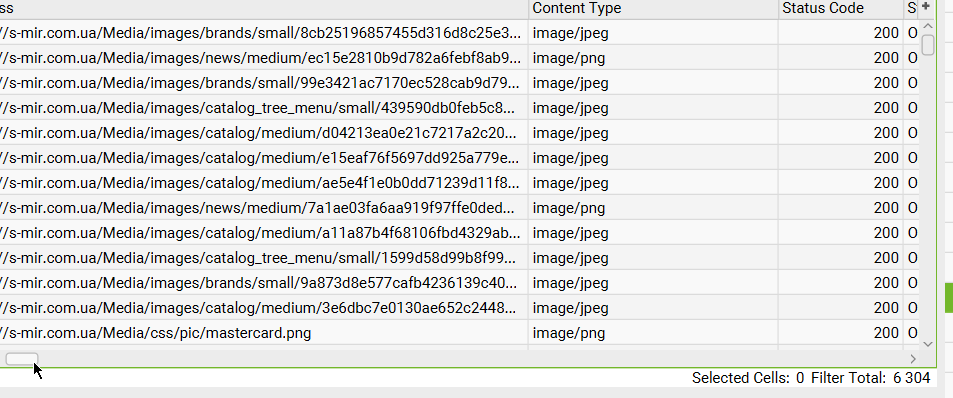
Task: Click the horizontal scrollbar thumb
Action: 22,359
